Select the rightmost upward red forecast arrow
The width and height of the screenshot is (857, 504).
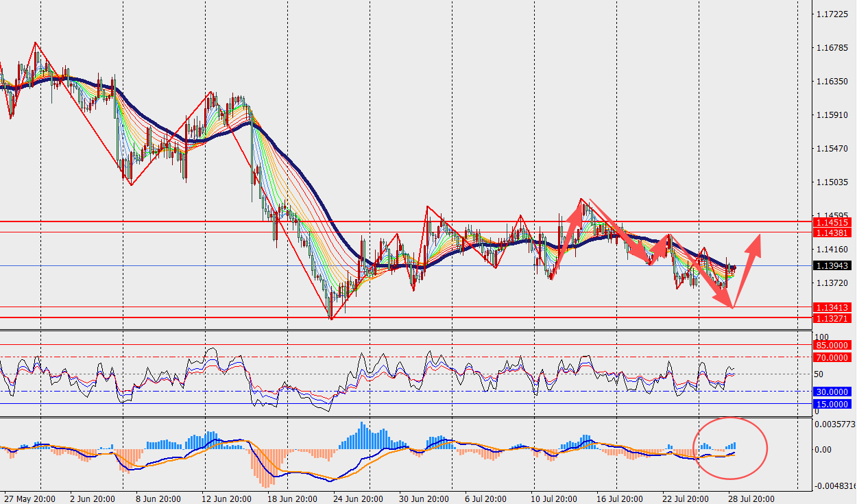coord(747,271)
